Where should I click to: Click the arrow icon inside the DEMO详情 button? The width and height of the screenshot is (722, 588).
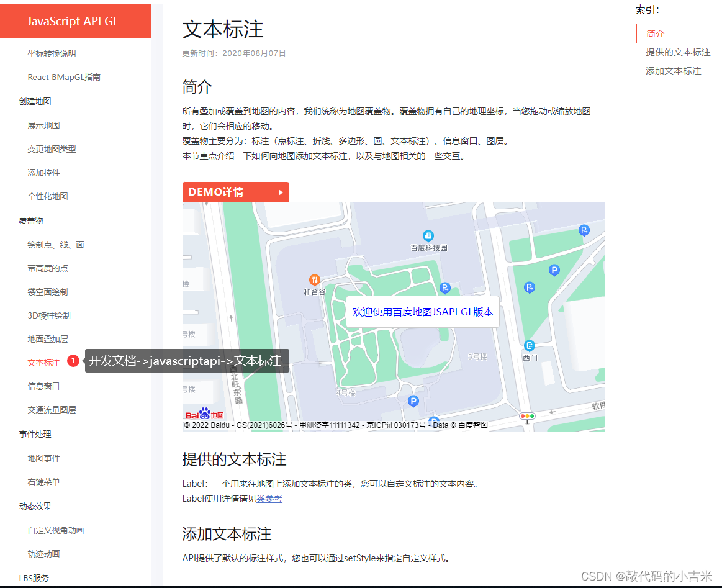coord(280,192)
